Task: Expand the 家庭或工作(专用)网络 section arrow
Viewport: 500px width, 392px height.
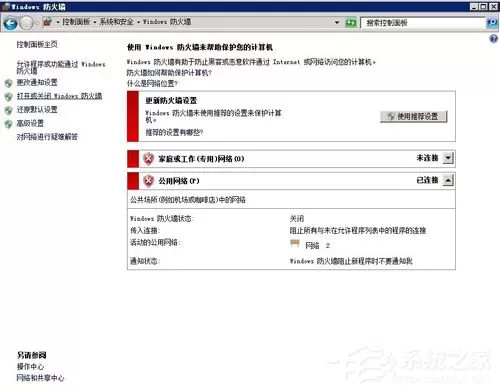Action: [x=448, y=158]
